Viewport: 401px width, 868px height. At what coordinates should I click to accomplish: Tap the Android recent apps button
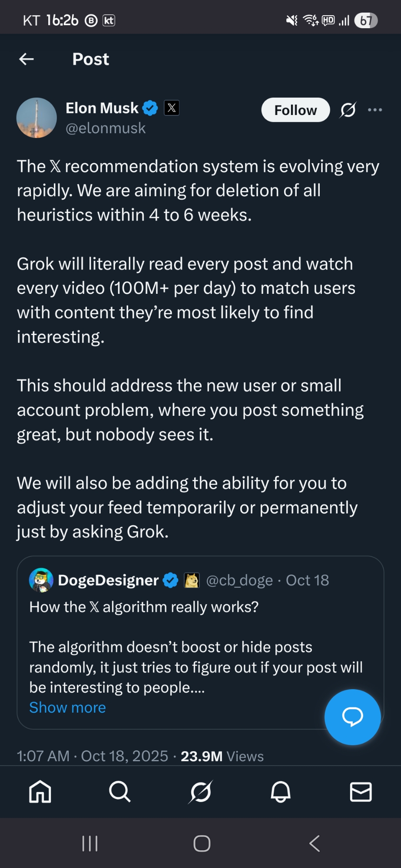(90, 844)
